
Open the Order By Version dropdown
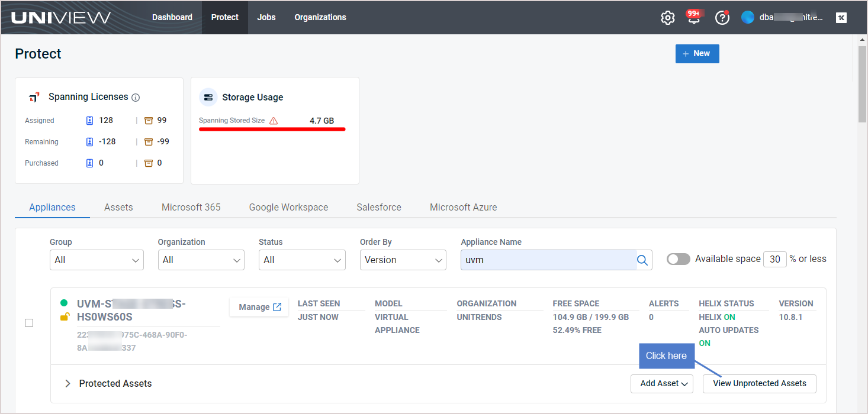pyautogui.click(x=403, y=260)
